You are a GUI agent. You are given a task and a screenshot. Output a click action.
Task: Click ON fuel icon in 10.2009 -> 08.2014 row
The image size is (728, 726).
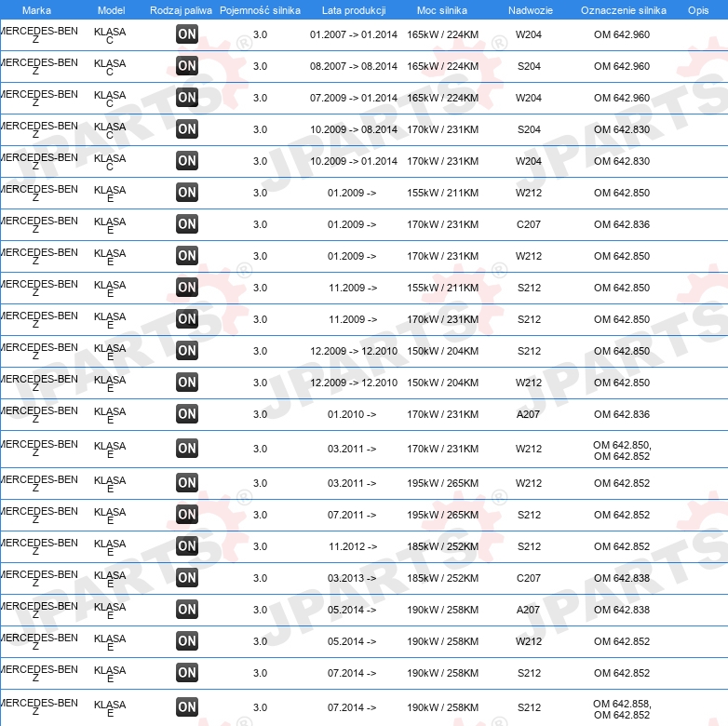187,128
